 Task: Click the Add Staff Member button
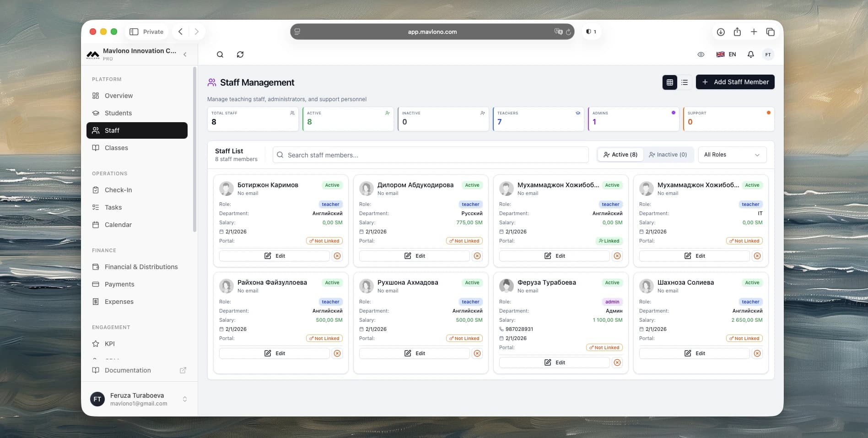coord(735,82)
